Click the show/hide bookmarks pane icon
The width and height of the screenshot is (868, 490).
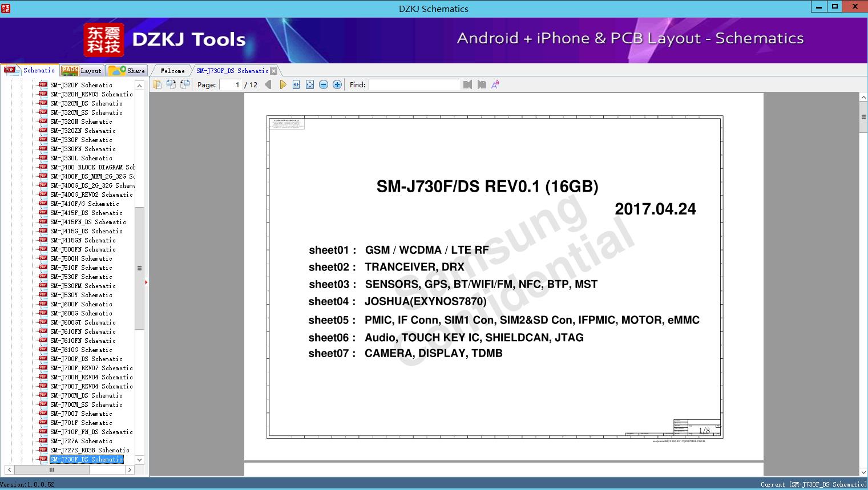pos(157,84)
